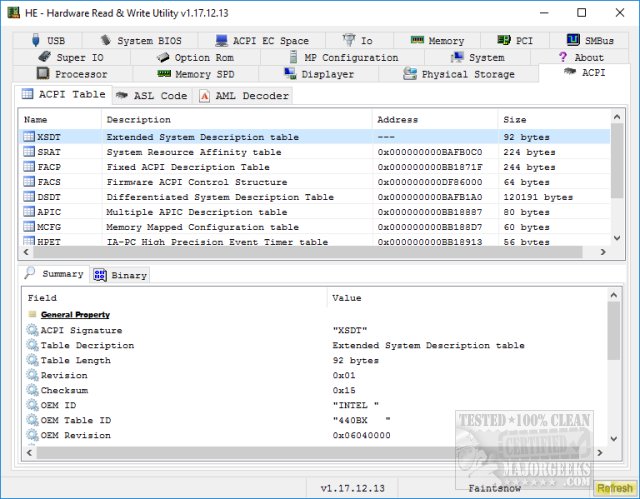640x499 pixels.
Task: Click the ACPI tab chip icon
Action: tap(570, 72)
